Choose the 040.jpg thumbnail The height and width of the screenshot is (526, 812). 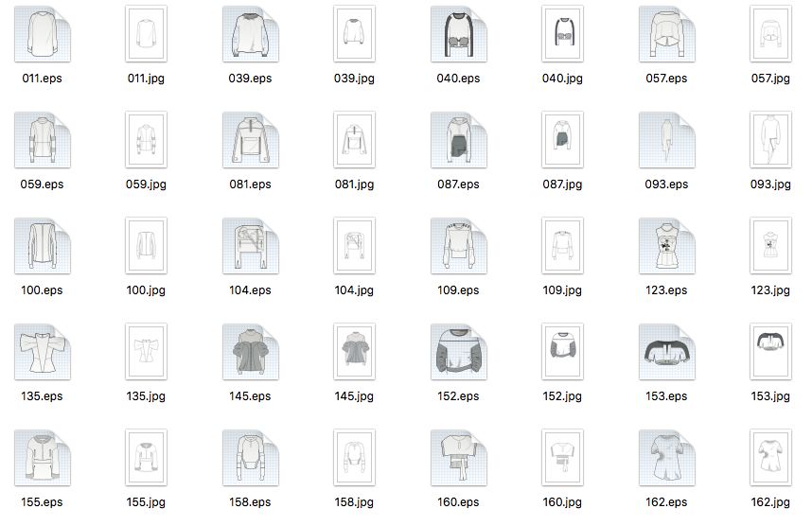click(x=562, y=34)
